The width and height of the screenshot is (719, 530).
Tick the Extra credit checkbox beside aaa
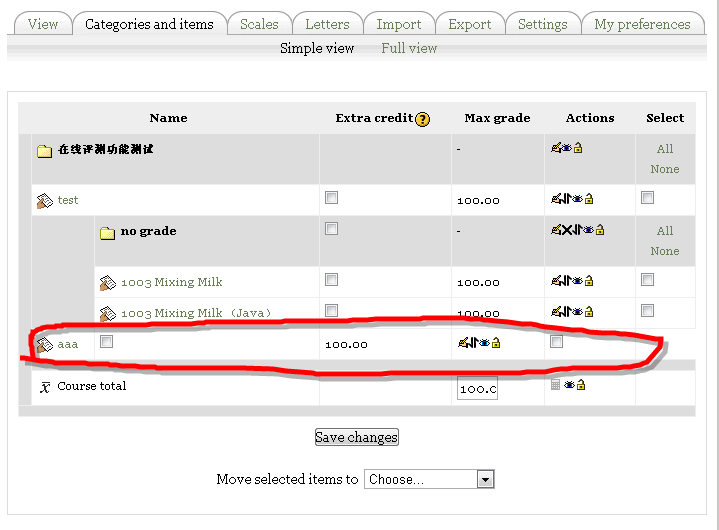tap(106, 342)
